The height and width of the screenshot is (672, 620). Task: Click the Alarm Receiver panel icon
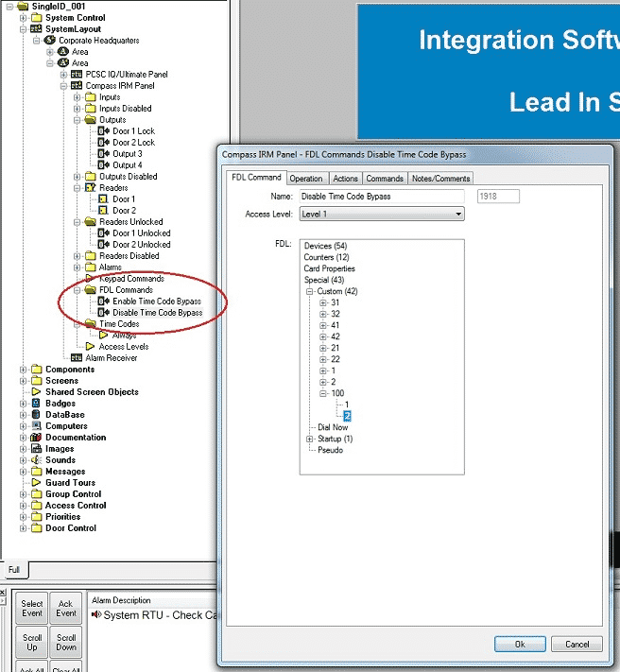(x=77, y=358)
